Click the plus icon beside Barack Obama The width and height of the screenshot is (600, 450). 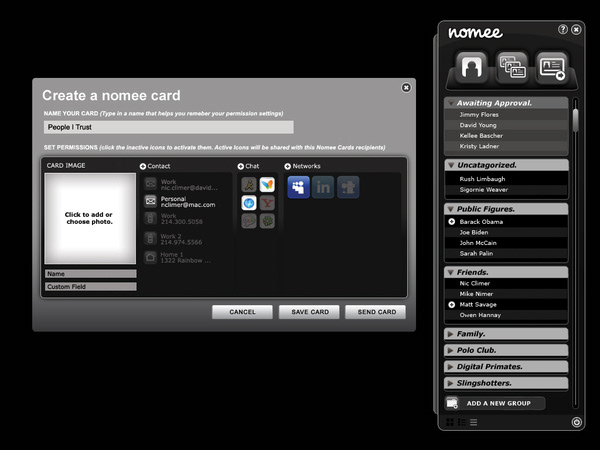click(x=452, y=222)
